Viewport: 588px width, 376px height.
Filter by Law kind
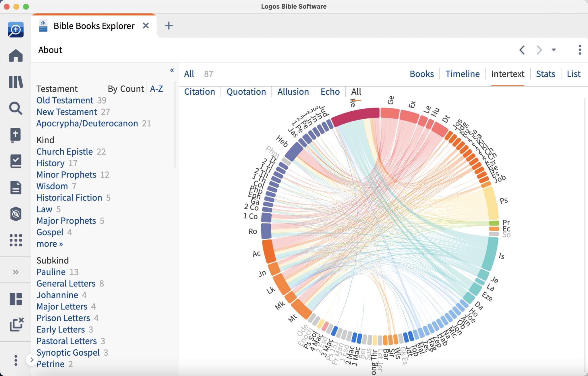(x=44, y=209)
